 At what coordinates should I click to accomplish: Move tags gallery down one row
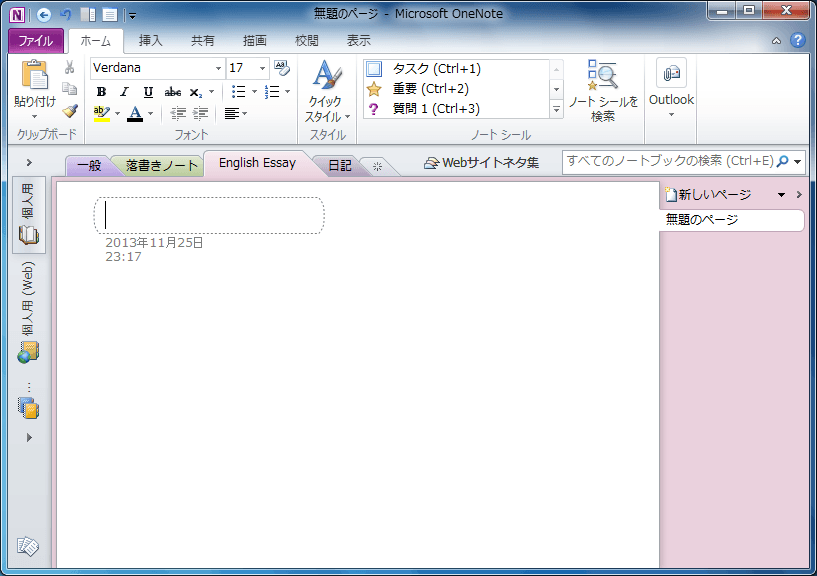[x=556, y=89]
